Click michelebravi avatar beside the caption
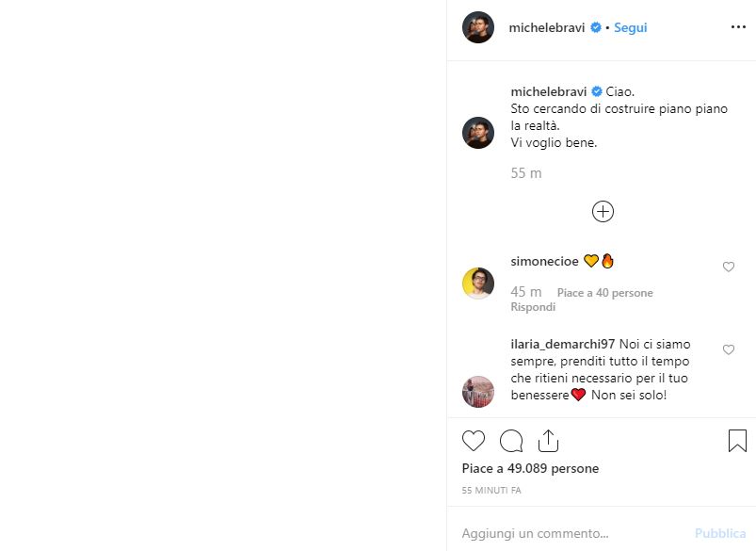The image size is (756, 551). [x=478, y=133]
